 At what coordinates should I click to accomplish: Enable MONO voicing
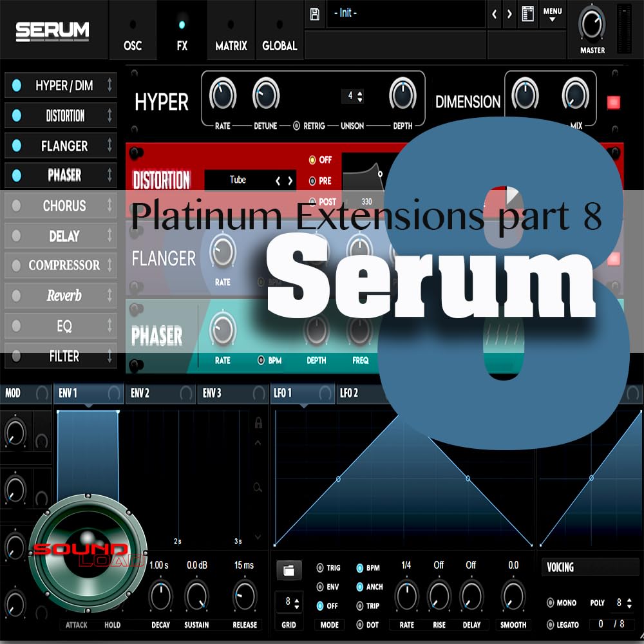(551, 603)
